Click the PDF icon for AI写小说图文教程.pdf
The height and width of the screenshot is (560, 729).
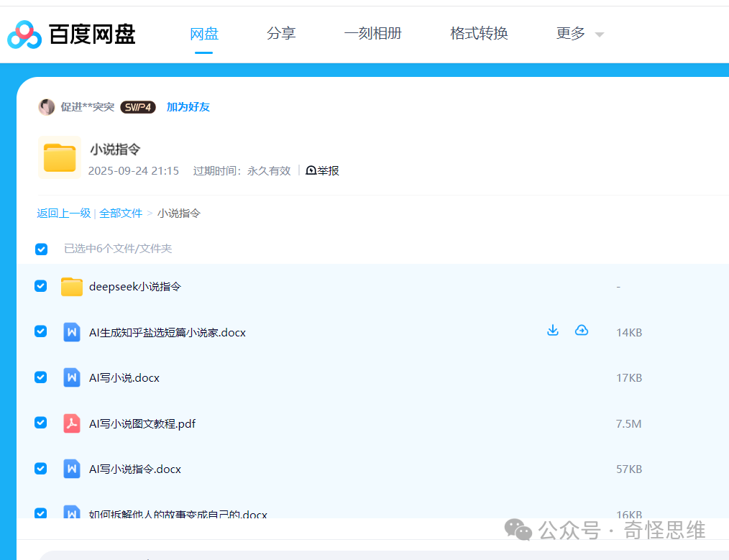(x=71, y=423)
